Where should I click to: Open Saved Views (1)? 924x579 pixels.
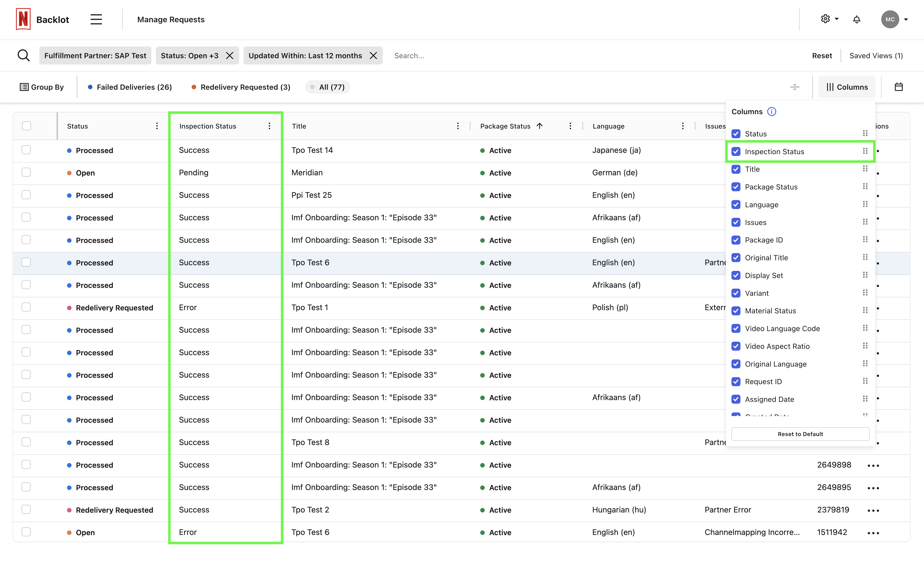(876, 56)
